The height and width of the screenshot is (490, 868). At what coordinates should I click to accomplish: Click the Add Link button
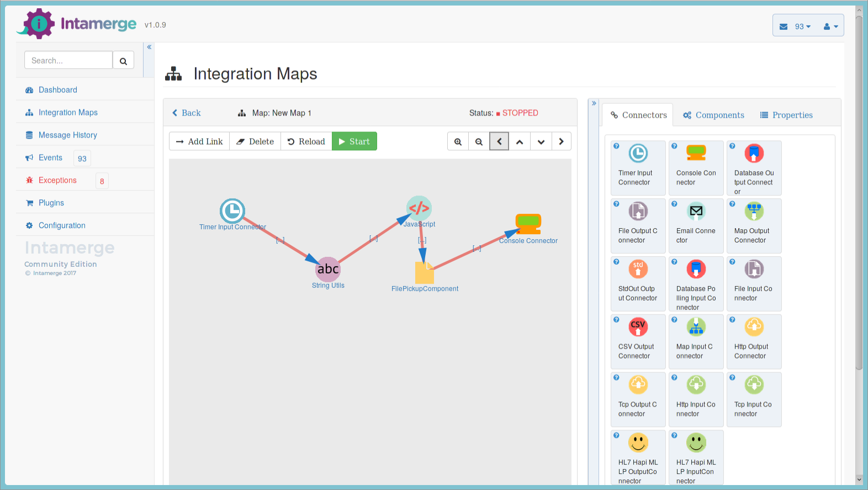pyautogui.click(x=199, y=141)
